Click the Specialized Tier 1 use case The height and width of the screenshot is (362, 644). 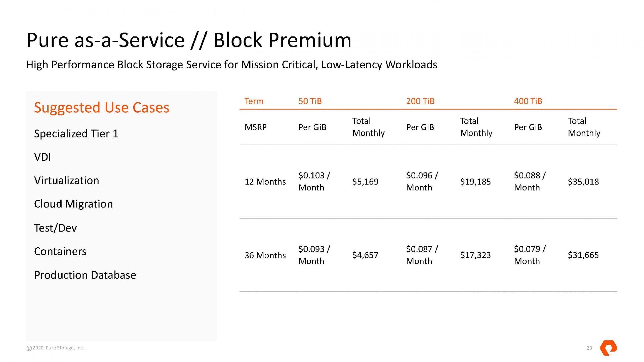(x=76, y=133)
